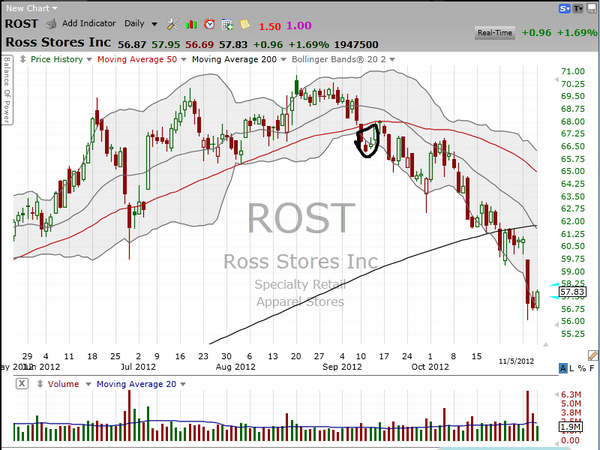Expand the Moving Average 20 dropdown arrow
Viewport: 600px width, 450px height.
pos(183,384)
